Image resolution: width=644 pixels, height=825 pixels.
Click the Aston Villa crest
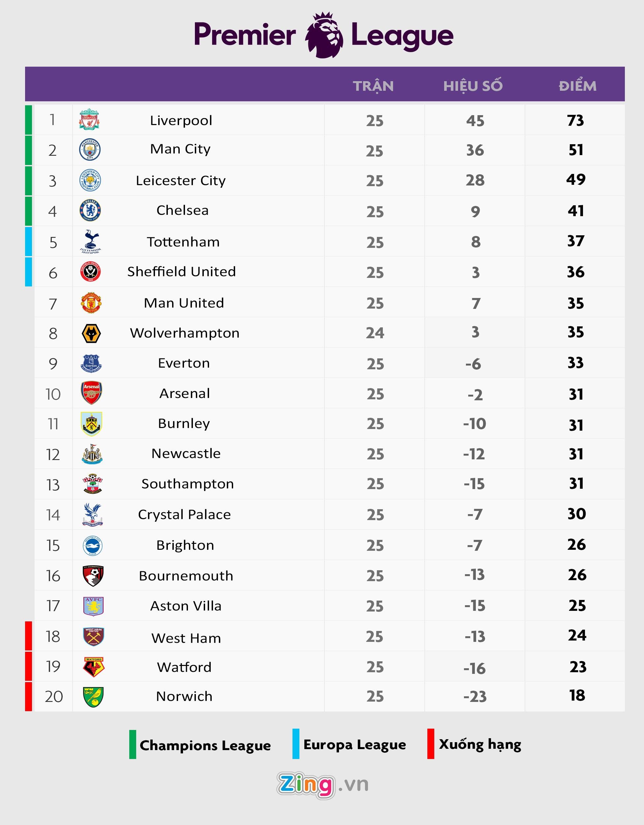pos(93,606)
